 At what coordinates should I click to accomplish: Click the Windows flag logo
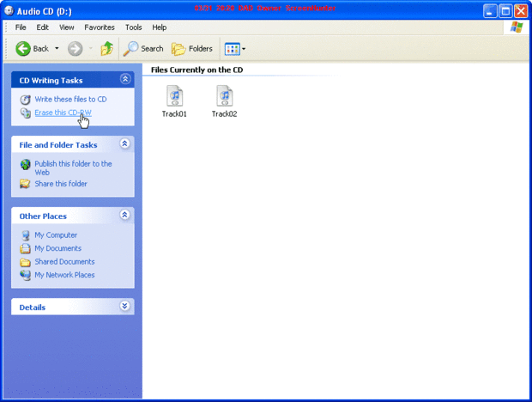(x=517, y=27)
